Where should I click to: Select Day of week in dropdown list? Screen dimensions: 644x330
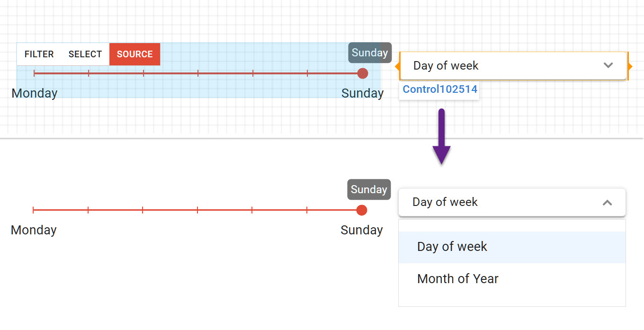pyautogui.click(x=452, y=247)
